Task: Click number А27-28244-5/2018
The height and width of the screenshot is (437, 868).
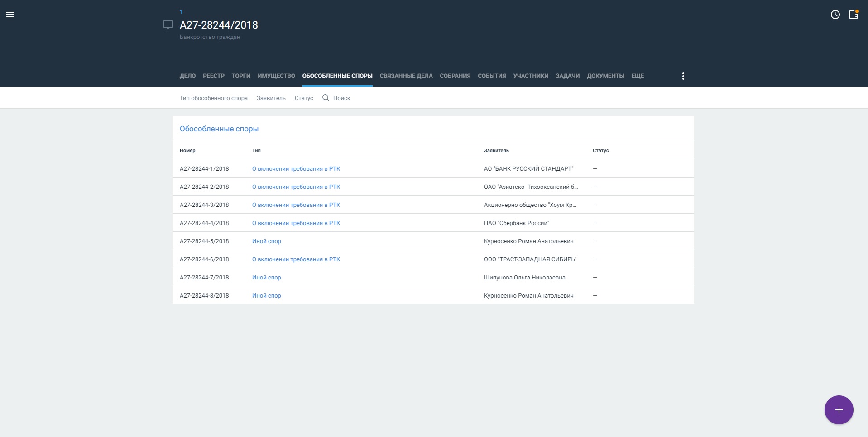Action: click(204, 241)
